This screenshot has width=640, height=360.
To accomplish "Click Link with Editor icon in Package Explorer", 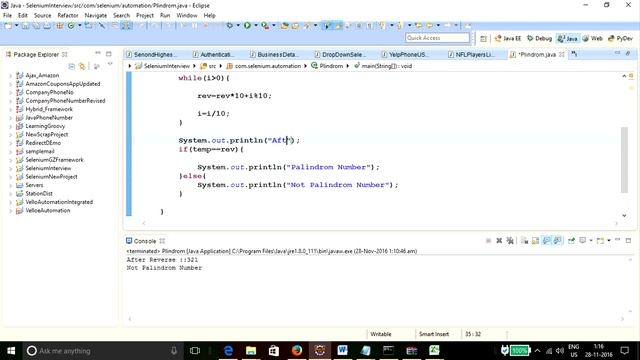I will pos(82,66).
